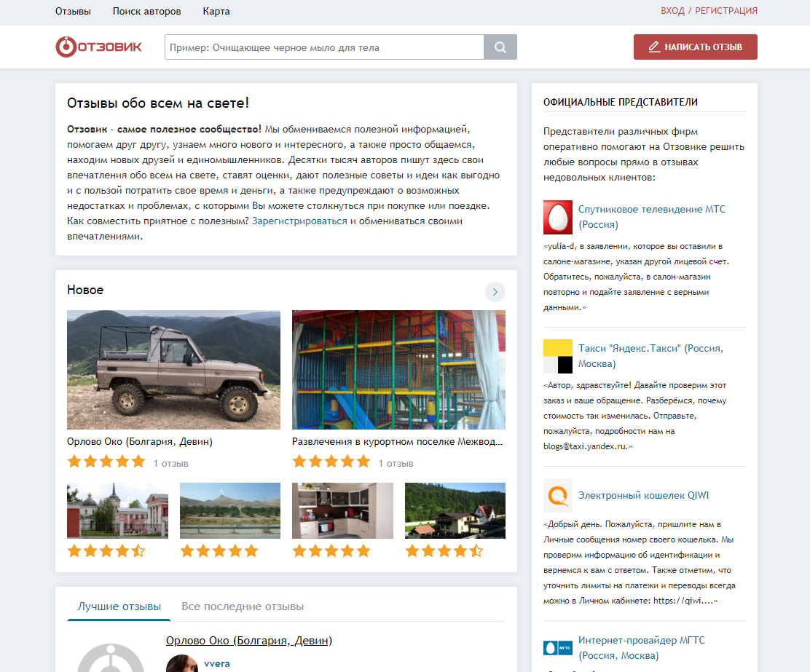Open the Поиск авторов menu item
810x672 pixels.
coord(147,12)
